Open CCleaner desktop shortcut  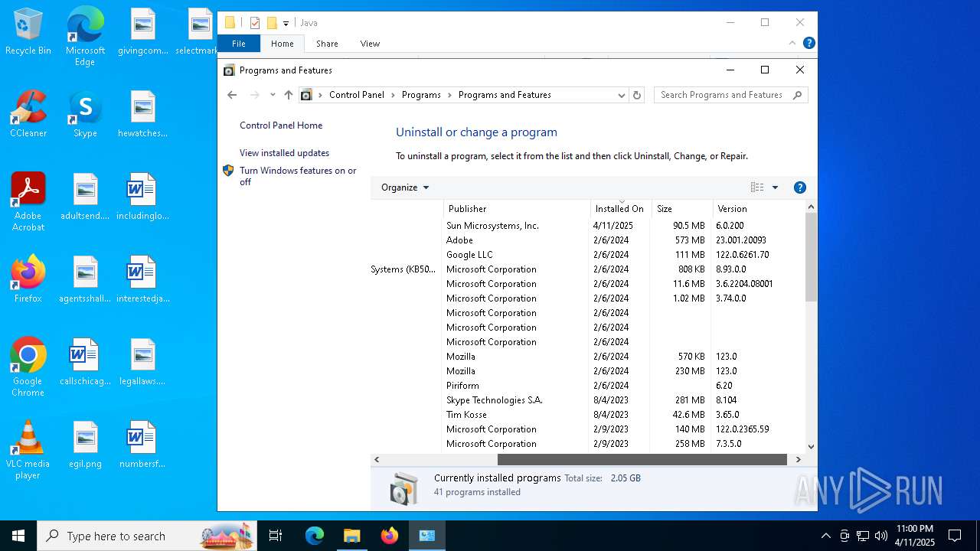(x=28, y=115)
